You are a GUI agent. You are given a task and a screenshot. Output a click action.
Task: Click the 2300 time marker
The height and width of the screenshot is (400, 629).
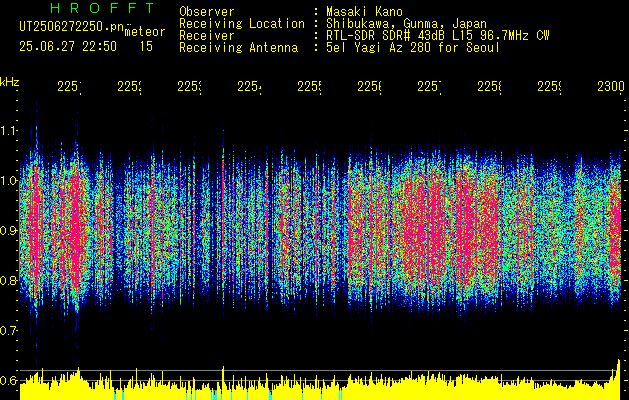coord(611,86)
